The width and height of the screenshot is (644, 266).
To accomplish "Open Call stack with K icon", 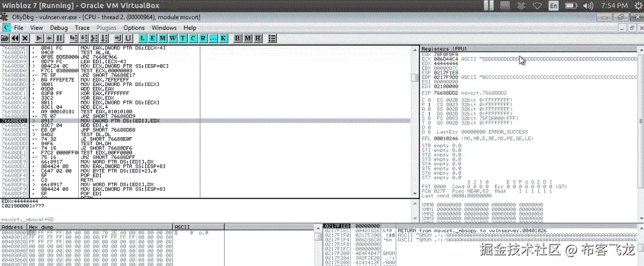I will pyautogui.click(x=224, y=38).
